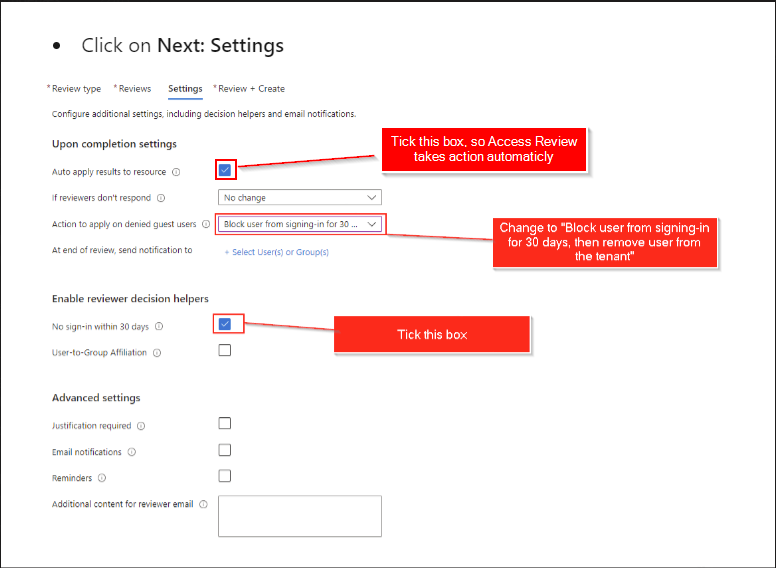This screenshot has height=568, width=776.
Task: Click the Additional content for reviewer email text box
Action: point(300,516)
